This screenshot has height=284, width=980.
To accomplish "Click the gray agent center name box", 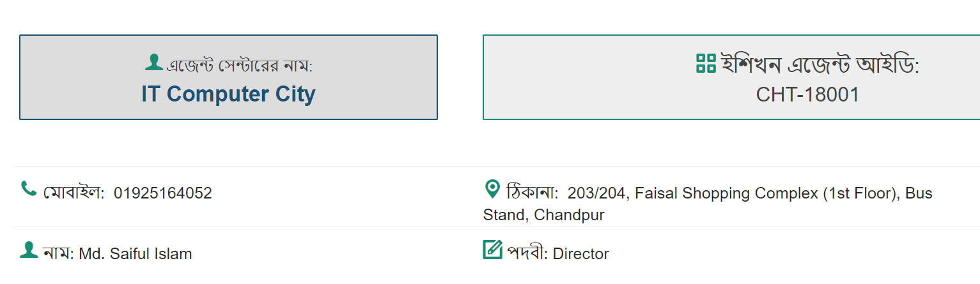I will click(x=228, y=77).
